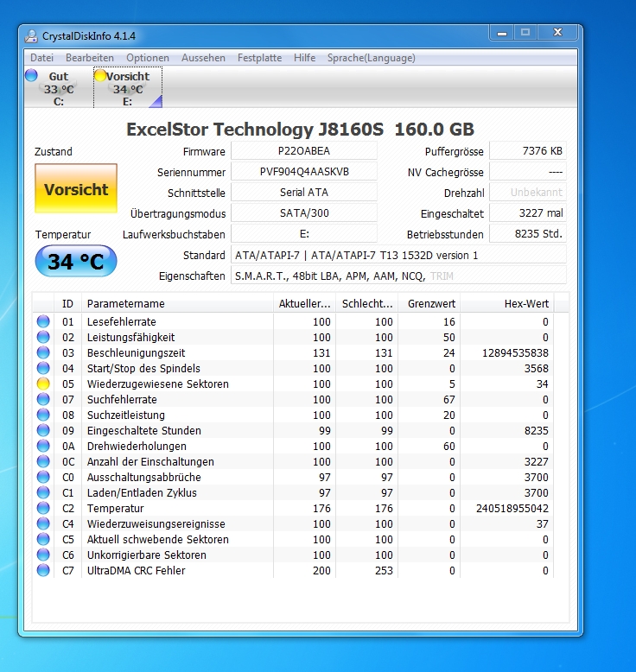Open the Festplatte menu

click(x=259, y=58)
